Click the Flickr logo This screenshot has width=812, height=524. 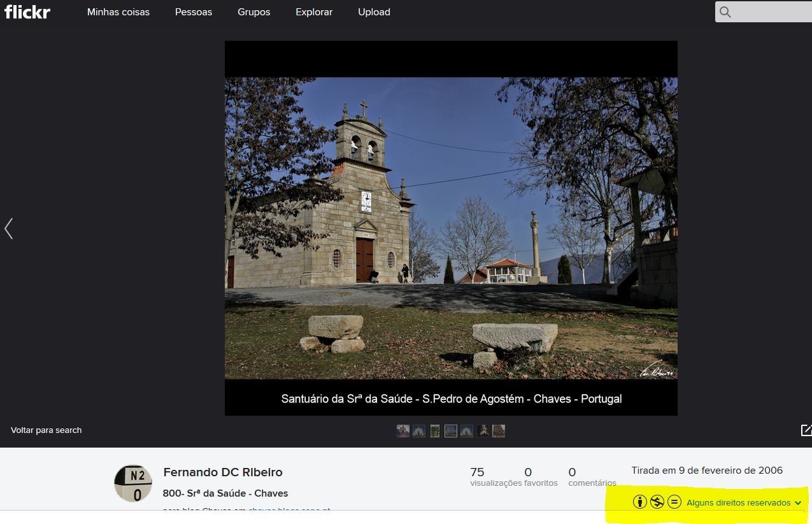27,12
